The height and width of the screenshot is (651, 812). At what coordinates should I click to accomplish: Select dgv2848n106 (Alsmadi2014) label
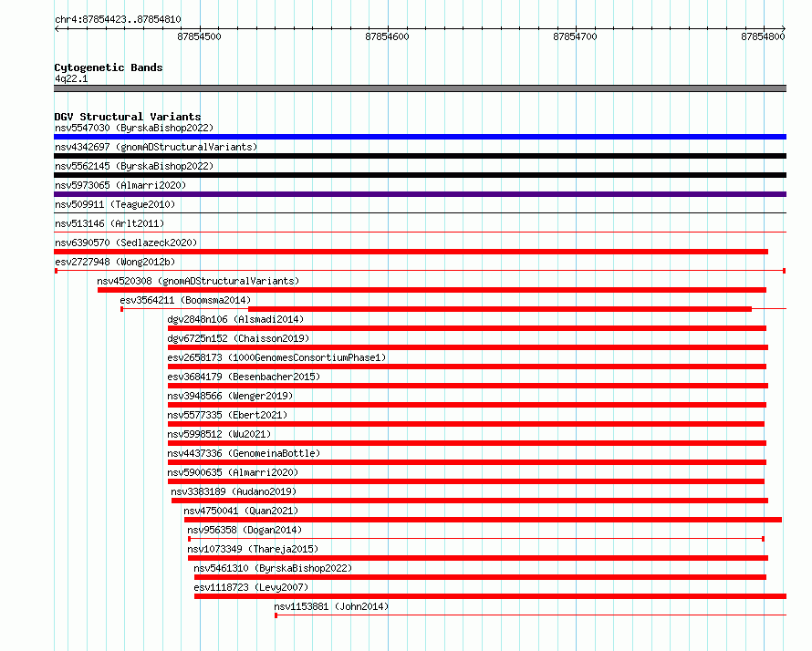[x=235, y=319]
